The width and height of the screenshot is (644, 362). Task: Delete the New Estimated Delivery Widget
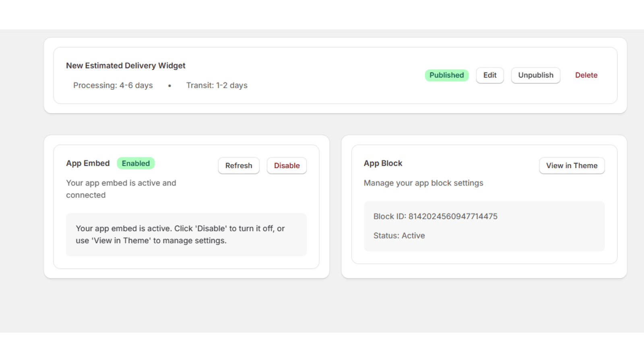tap(586, 75)
